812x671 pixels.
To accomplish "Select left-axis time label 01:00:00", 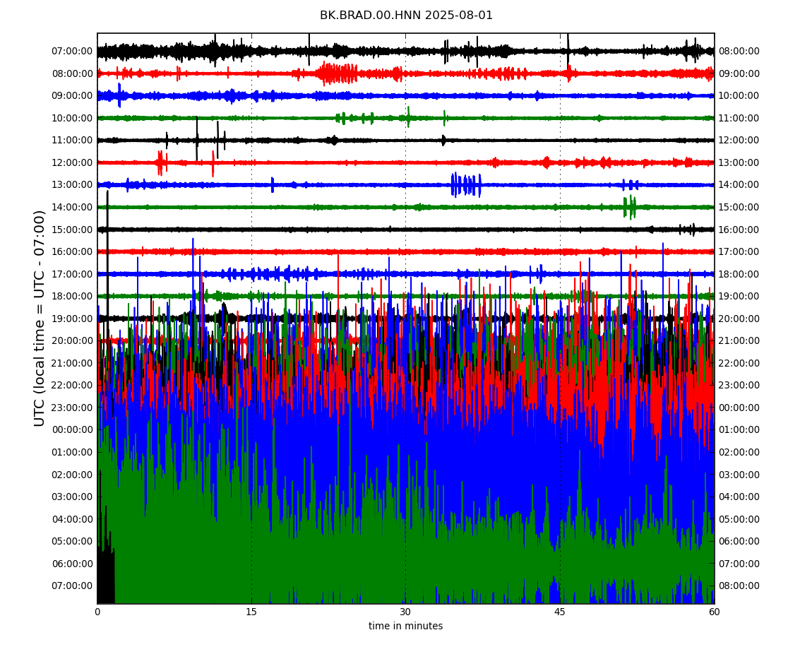I will (72, 452).
